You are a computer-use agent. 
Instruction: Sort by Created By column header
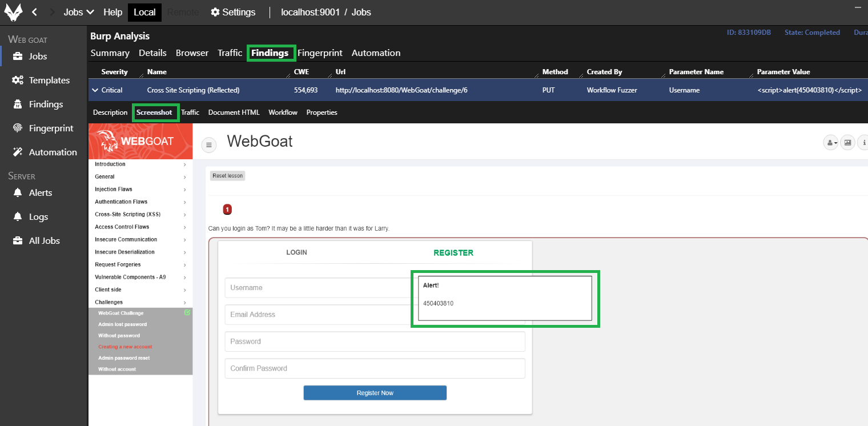click(604, 72)
